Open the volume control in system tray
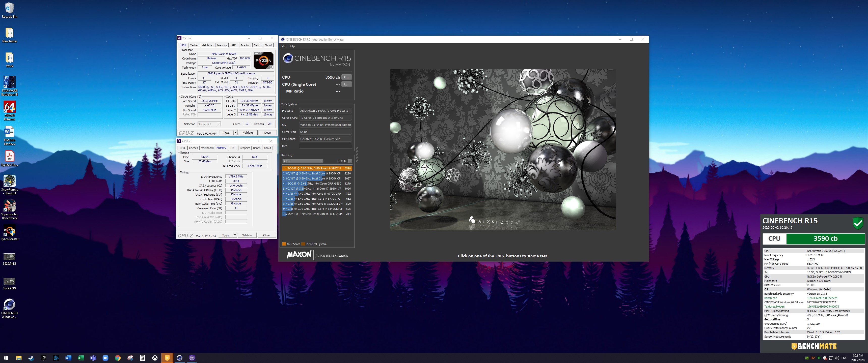The width and height of the screenshot is (868, 363). point(837,358)
